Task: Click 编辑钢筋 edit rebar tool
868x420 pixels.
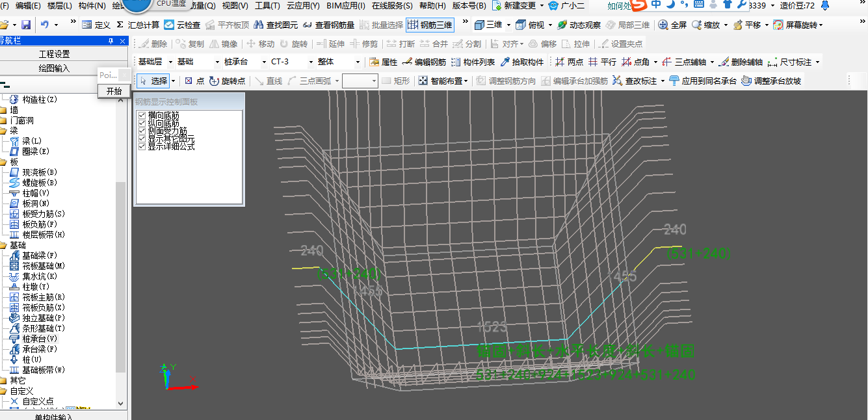Action: pyautogui.click(x=425, y=62)
